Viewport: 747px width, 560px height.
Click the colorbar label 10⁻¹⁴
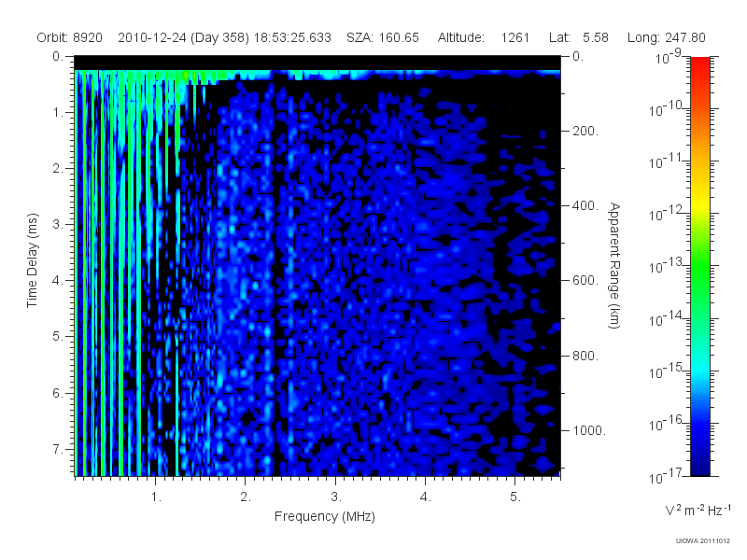tap(668, 318)
